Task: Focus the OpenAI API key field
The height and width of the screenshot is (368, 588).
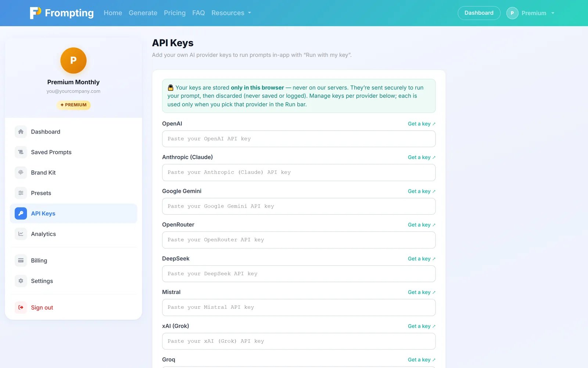Action: 299,139
